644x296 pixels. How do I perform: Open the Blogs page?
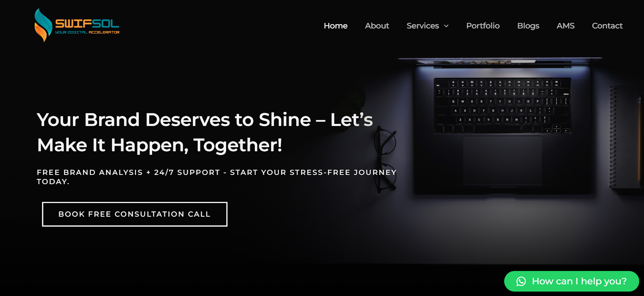click(528, 26)
